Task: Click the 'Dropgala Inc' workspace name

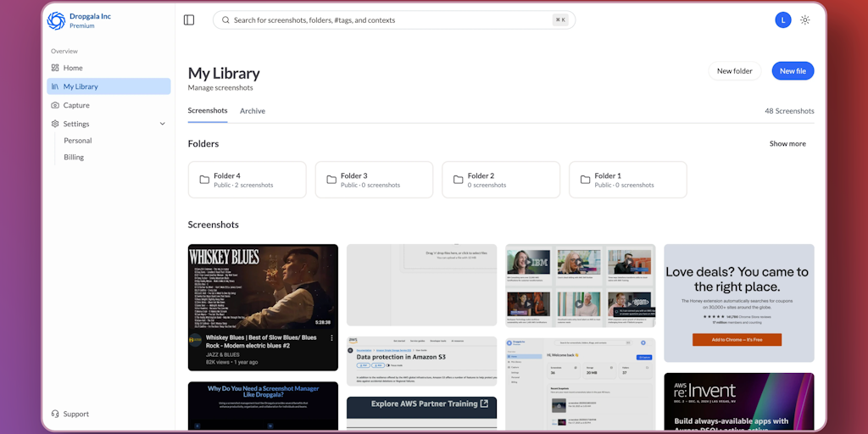Action: tap(90, 16)
